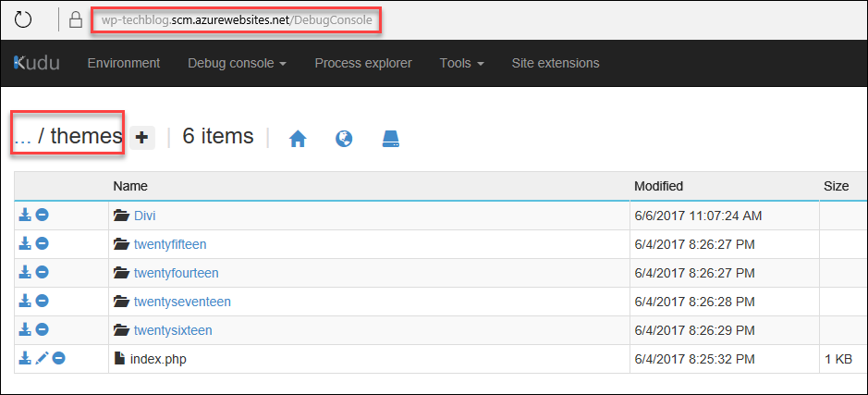Open the Divi folder

point(144,216)
